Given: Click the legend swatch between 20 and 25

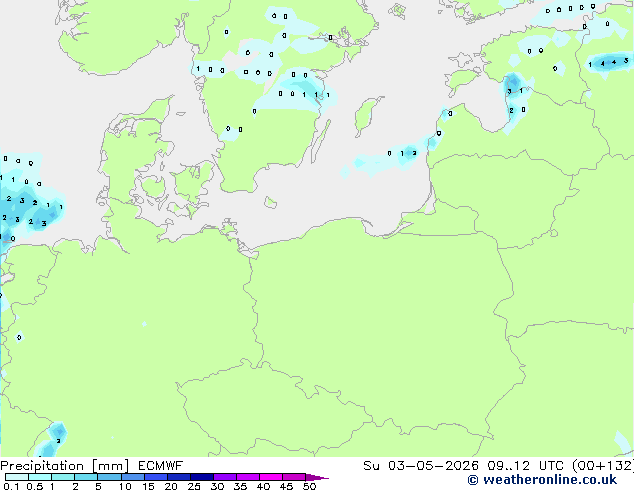Looking at the screenshot, I should (178, 477).
